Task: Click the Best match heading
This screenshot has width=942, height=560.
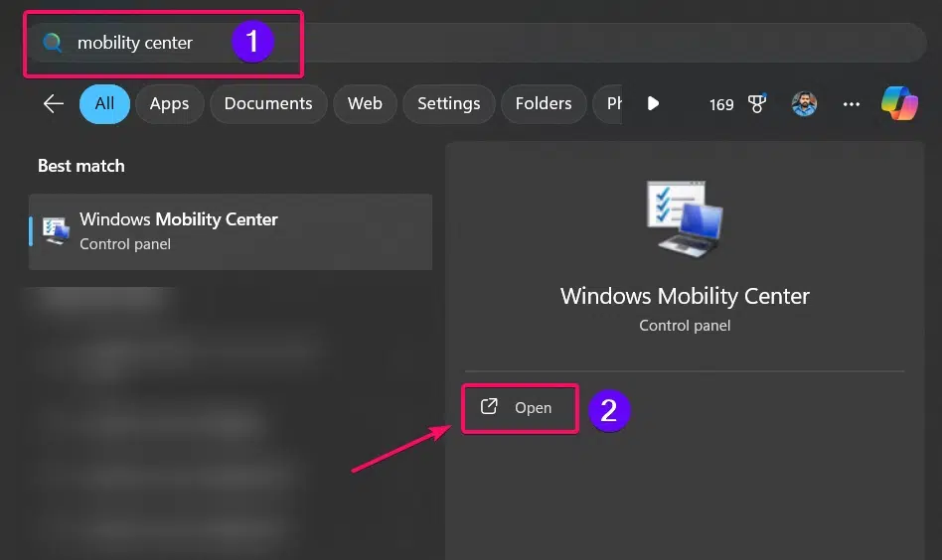Action: point(81,166)
